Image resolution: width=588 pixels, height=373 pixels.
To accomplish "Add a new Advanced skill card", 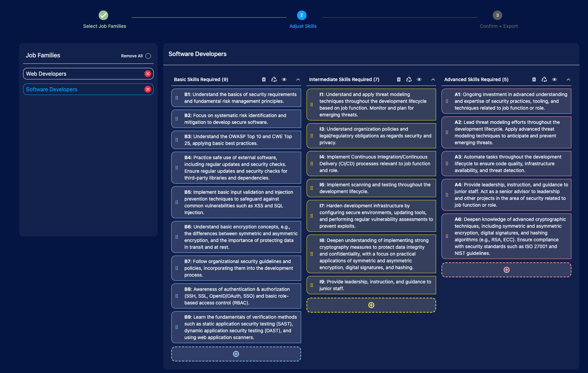I will (507, 270).
